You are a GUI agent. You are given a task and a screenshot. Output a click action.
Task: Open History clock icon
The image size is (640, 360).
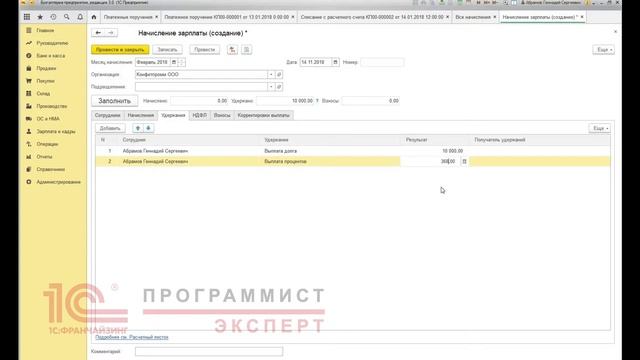point(53,17)
